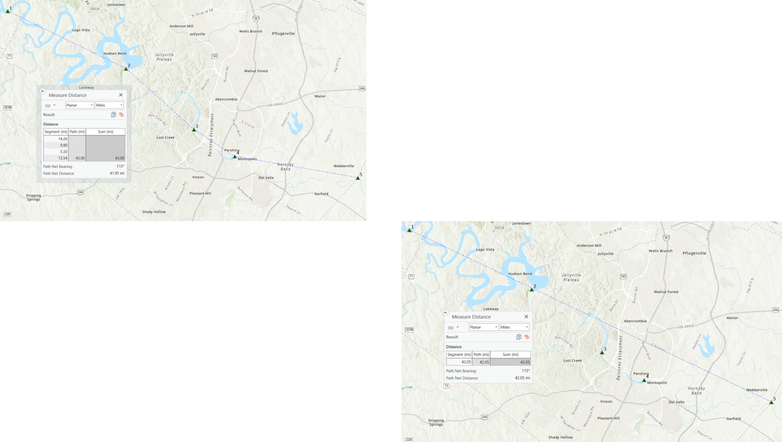Image resolution: width=782 pixels, height=442 pixels.
Task: Click triangle marker 5 near Webberville on single-segment map
Action: 772,402
